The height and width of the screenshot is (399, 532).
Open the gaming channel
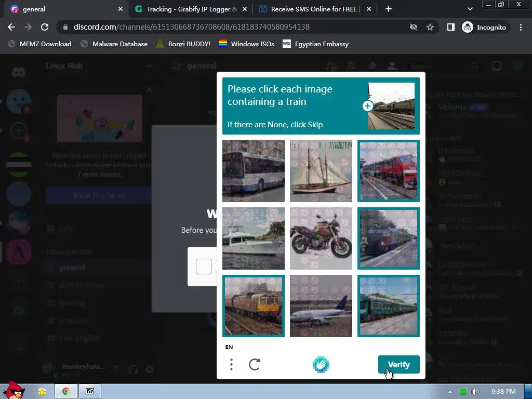tap(72, 303)
